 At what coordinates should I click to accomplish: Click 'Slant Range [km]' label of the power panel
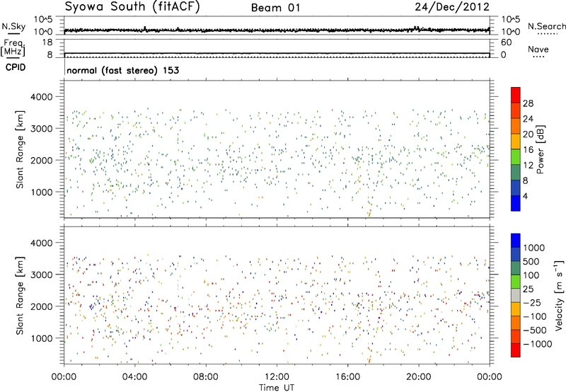tap(21, 149)
